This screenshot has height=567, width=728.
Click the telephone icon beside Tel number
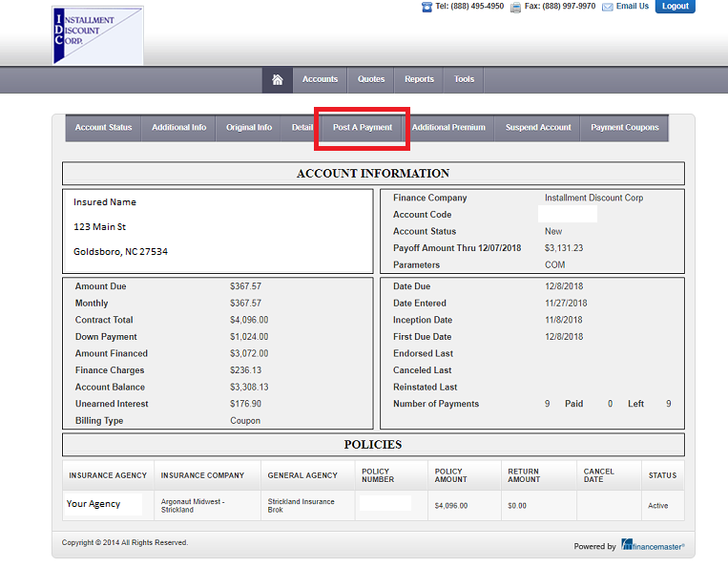coord(426,7)
